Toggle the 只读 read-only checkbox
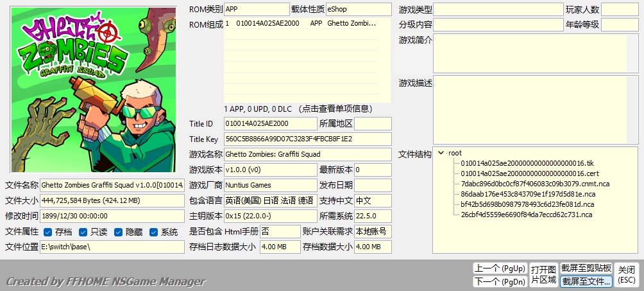Screen dimensions: 644x291 83,232
